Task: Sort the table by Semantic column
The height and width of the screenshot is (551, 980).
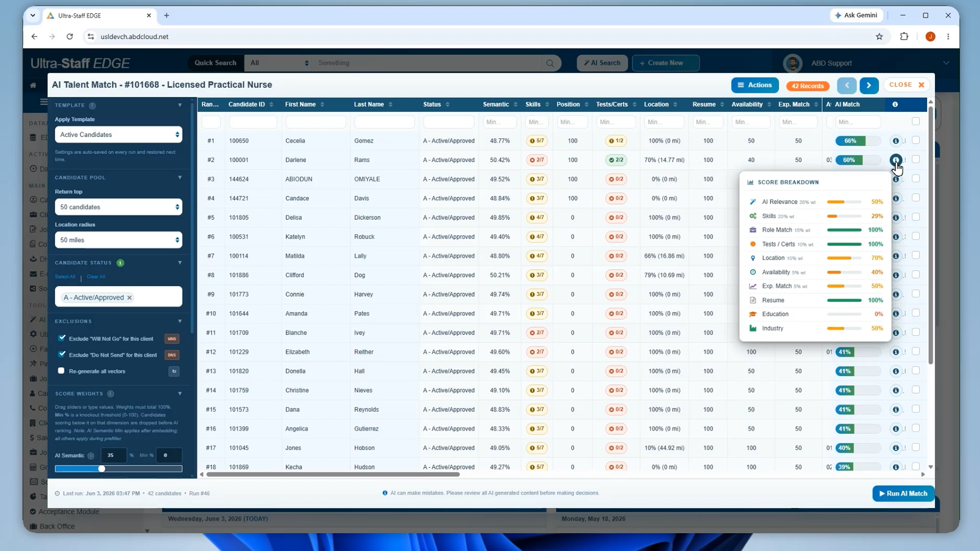Action: point(500,105)
